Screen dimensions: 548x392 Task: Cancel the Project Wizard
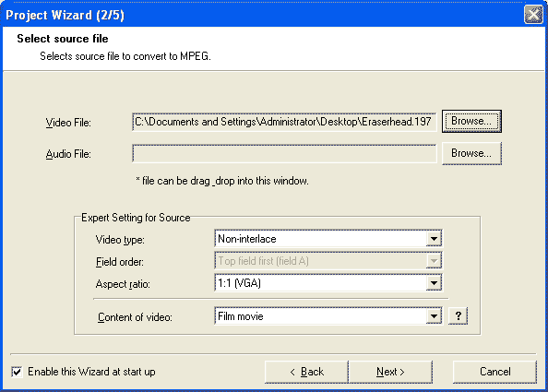(x=494, y=372)
